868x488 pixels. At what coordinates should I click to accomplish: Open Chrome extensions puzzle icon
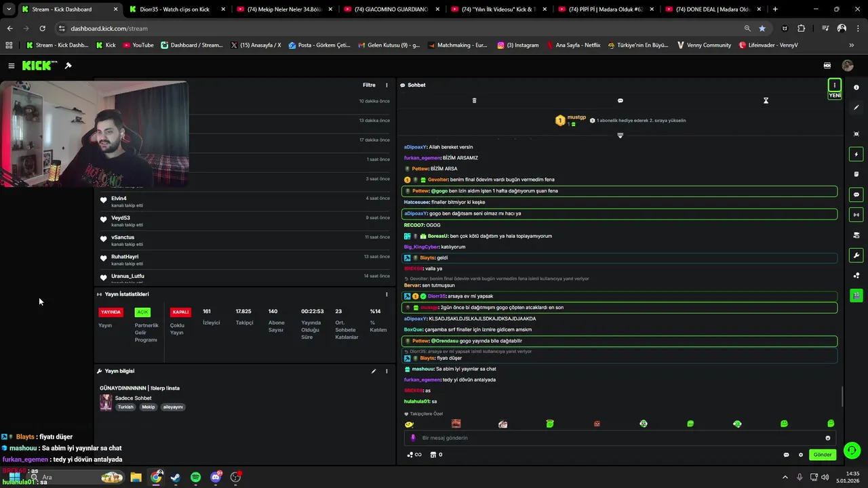point(802,28)
